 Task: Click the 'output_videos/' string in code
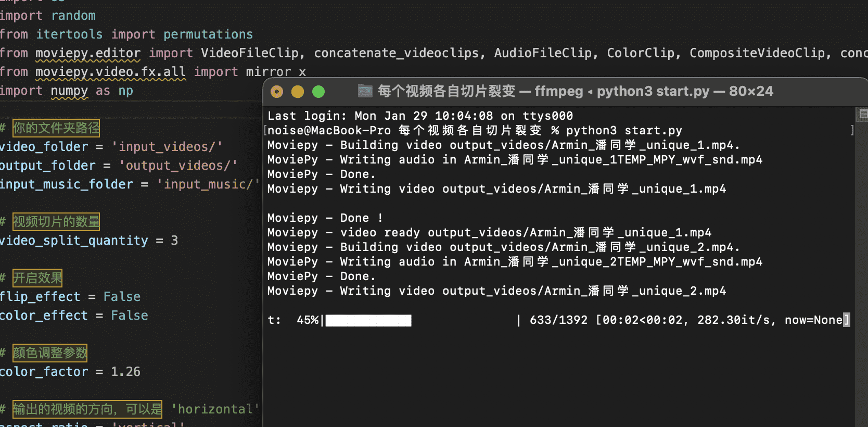coord(178,166)
